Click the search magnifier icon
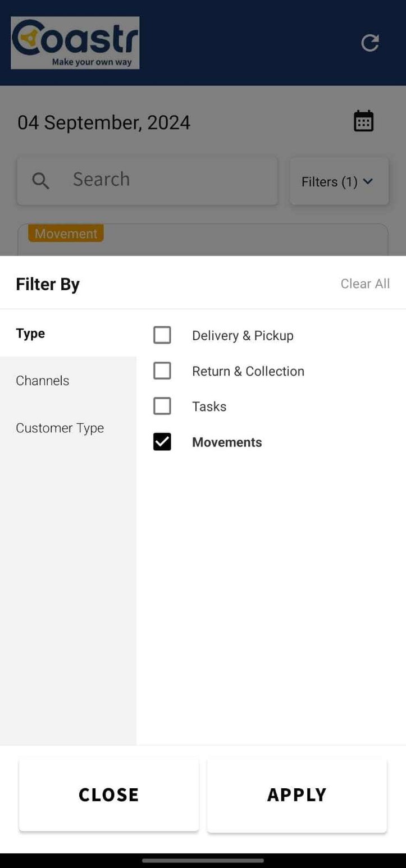The width and height of the screenshot is (406, 868). 40,180
